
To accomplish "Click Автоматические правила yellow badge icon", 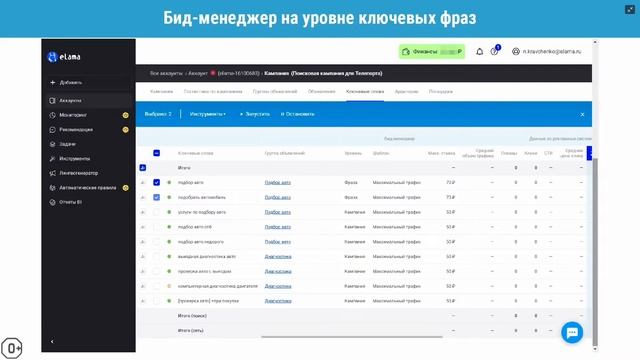I will [x=126, y=188].
